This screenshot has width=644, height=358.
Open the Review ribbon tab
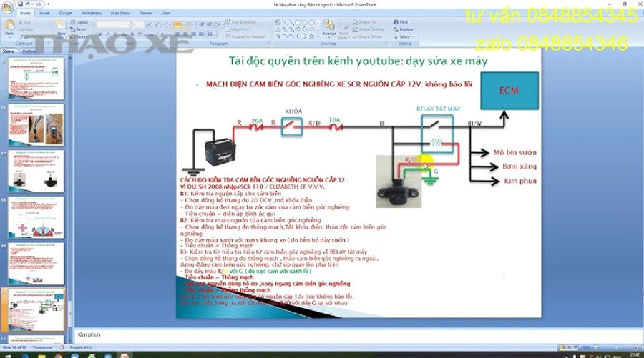146,13
